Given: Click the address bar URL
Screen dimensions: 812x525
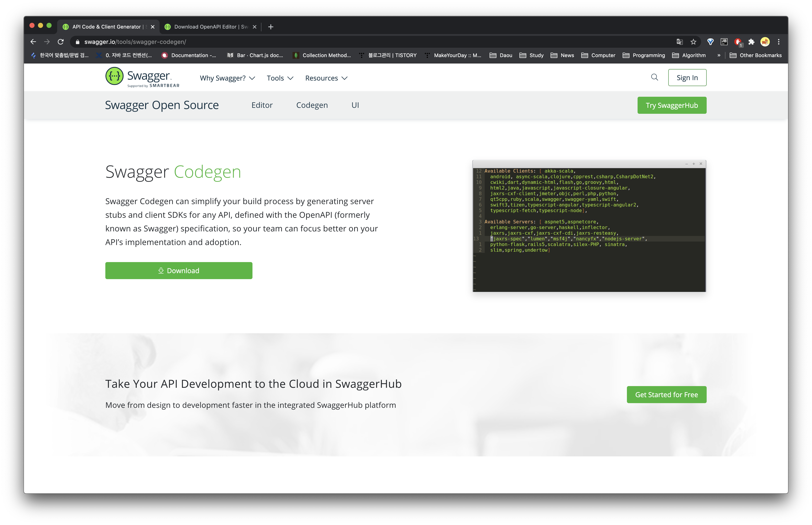Looking at the screenshot, I should pos(135,42).
